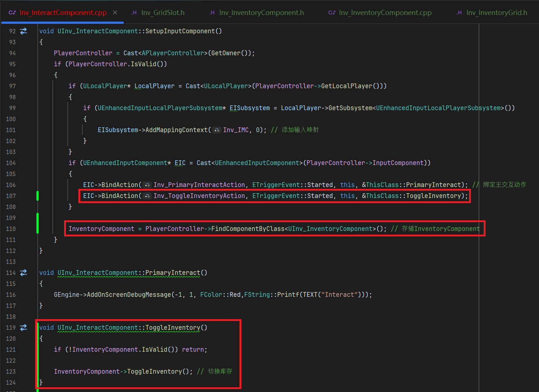Click &ThisClass::ToggleInventory on line 107

point(412,196)
